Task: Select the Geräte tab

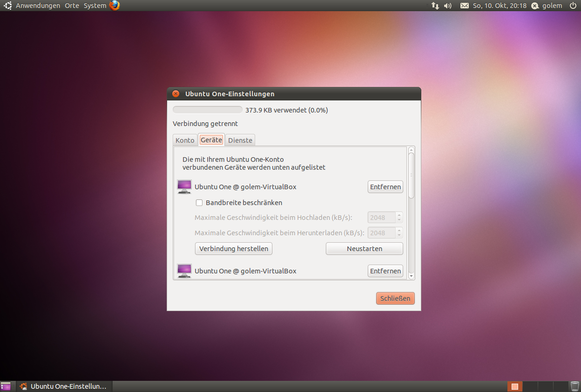Action: tap(211, 140)
